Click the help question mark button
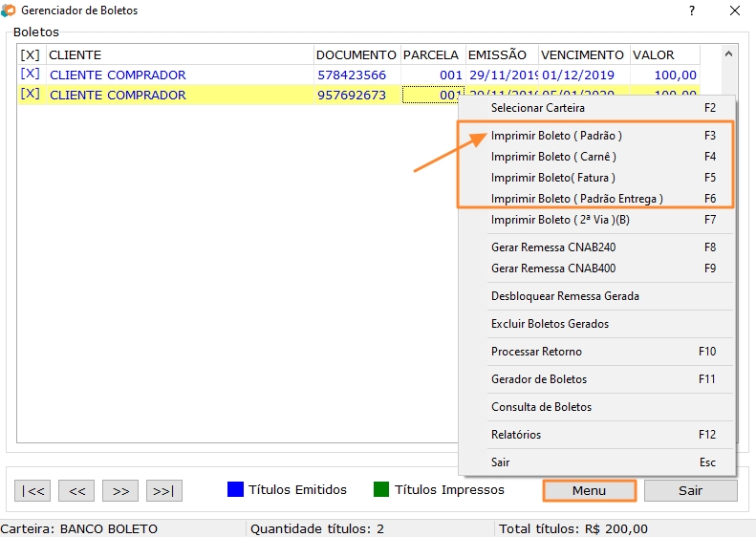Viewport: 756px width, 537px height. click(691, 11)
